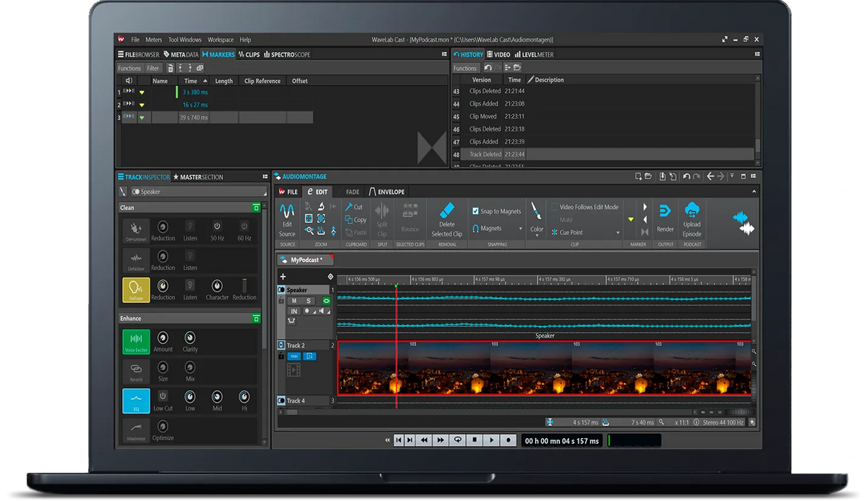Open the Filter menu in Markers panel
Viewport: 868px width, 501px height.
[x=153, y=68]
